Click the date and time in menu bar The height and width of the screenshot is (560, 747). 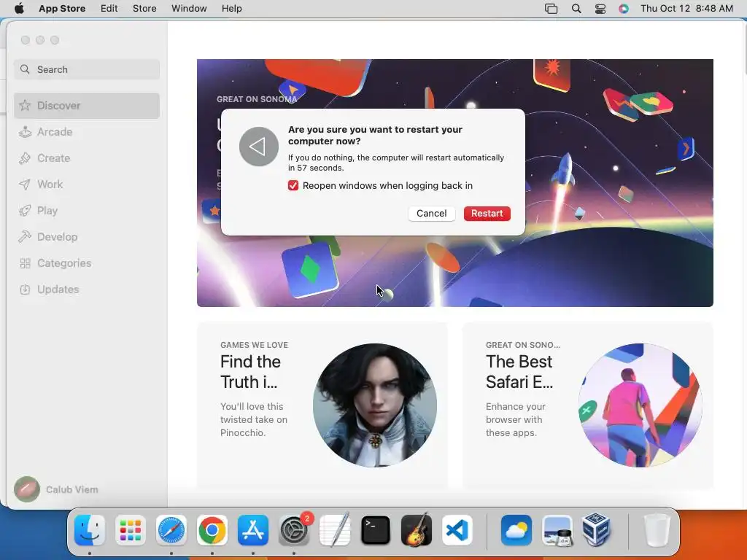(x=686, y=9)
